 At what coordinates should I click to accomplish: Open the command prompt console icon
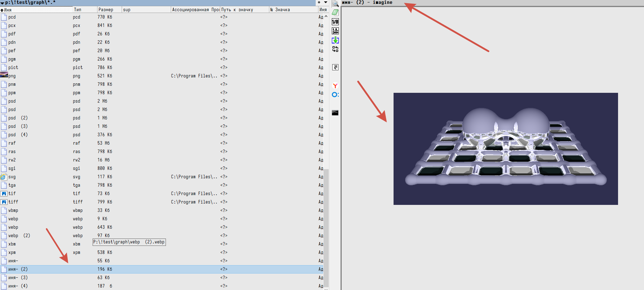[x=335, y=112]
